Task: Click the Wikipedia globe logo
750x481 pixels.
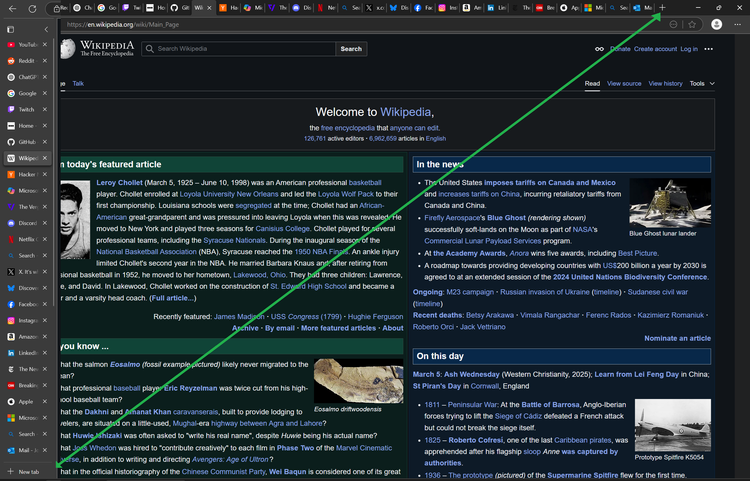Action: point(68,48)
